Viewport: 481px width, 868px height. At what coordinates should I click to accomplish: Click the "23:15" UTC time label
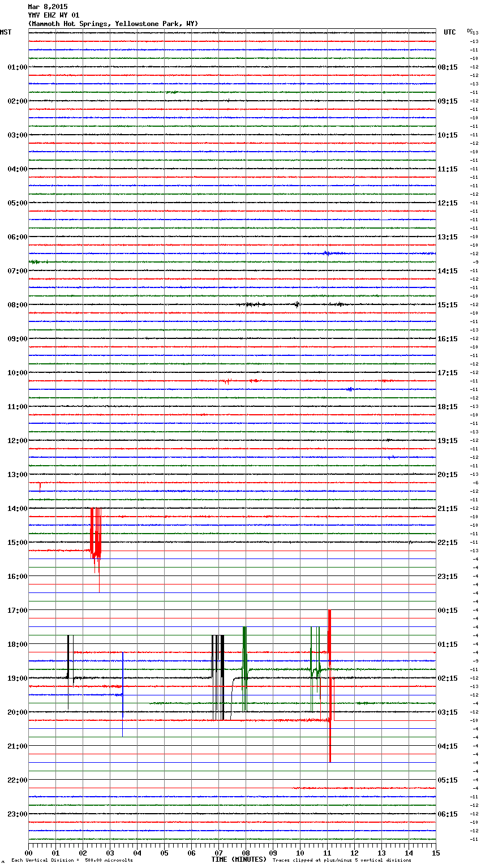(x=447, y=576)
